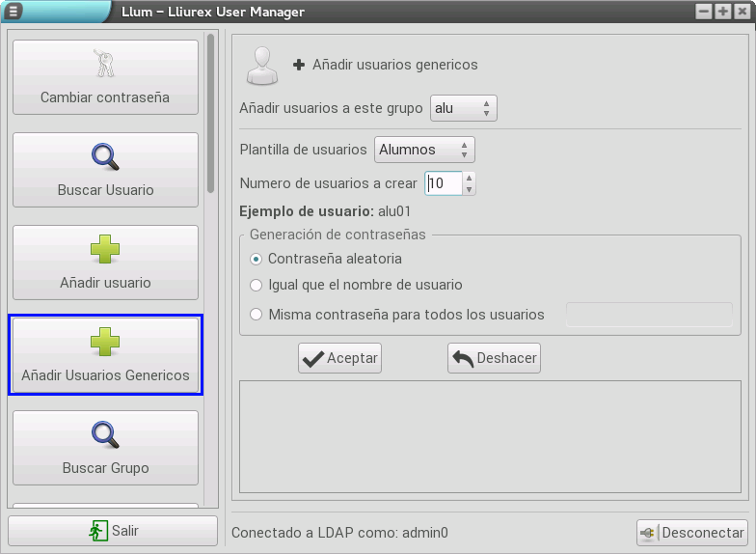
Task: Expand the Plantilla de usuarios dropdown
Action: pyautogui.click(x=424, y=150)
